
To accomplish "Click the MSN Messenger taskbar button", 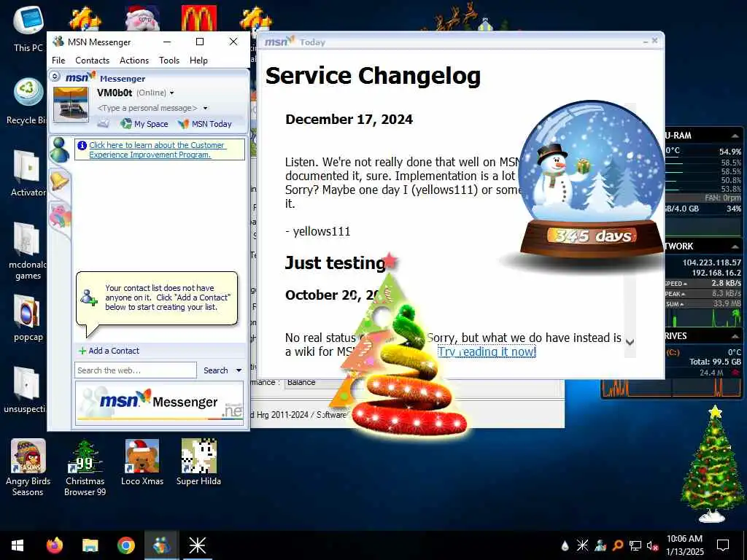I will 161,545.
